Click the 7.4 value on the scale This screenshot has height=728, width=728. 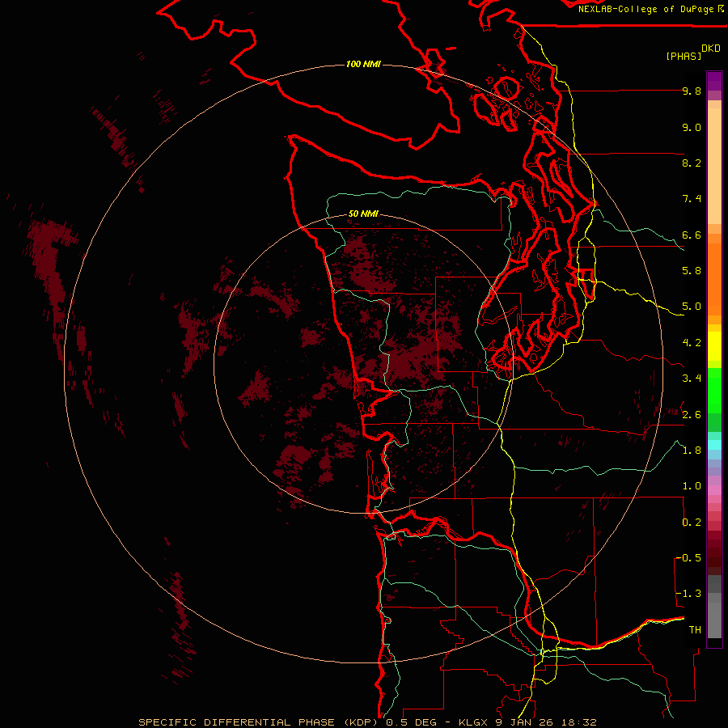coord(692,199)
